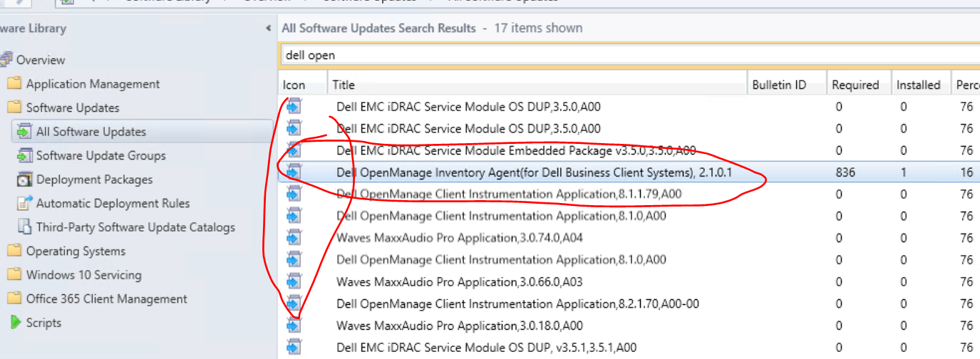Select Waves MaxxAudio Pro Application,3.0.18.0,A00 row

(629, 326)
